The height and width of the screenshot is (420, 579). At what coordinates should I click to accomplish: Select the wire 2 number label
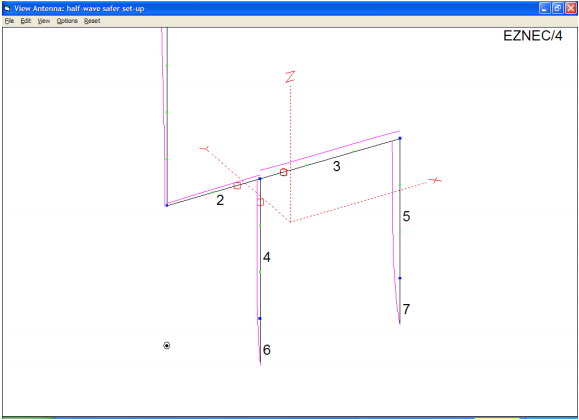(x=220, y=200)
